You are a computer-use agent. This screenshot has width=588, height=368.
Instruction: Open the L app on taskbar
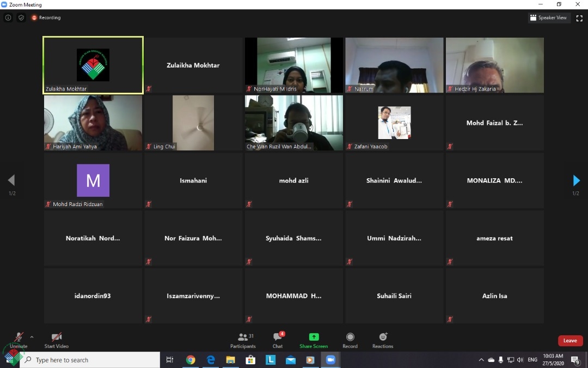(271, 360)
